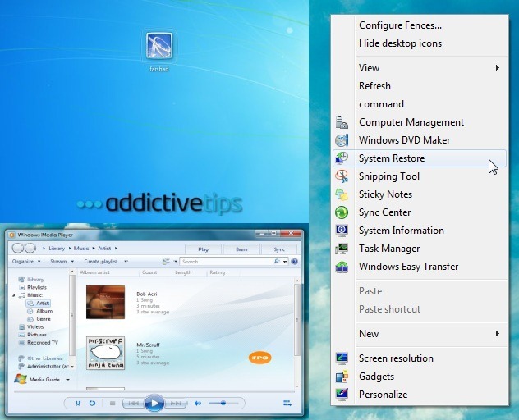
Task: Click Music in the breadcrumb path
Action: [x=81, y=249]
